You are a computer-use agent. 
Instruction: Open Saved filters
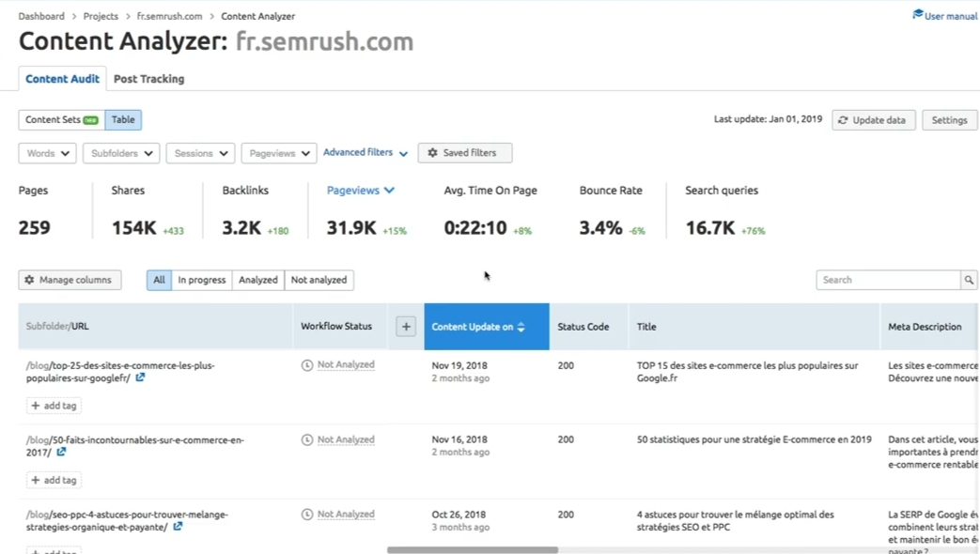click(465, 152)
